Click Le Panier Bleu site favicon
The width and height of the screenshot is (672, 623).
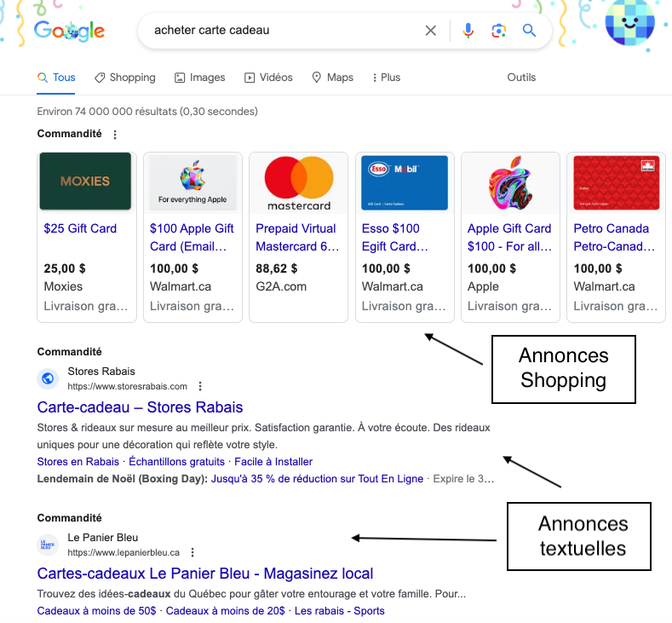click(x=48, y=545)
